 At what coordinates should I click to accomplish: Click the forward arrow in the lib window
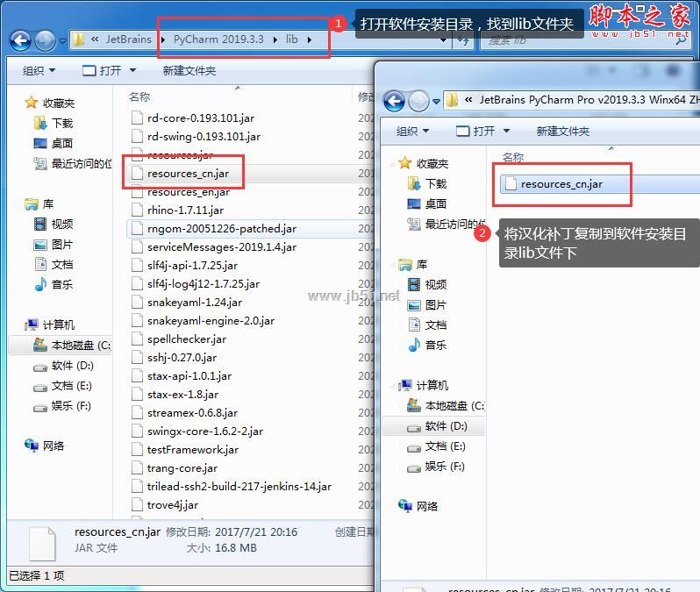pyautogui.click(x=45, y=40)
